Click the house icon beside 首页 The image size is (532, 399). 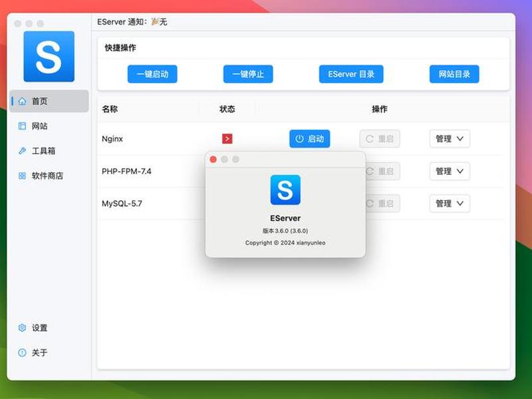pos(22,101)
